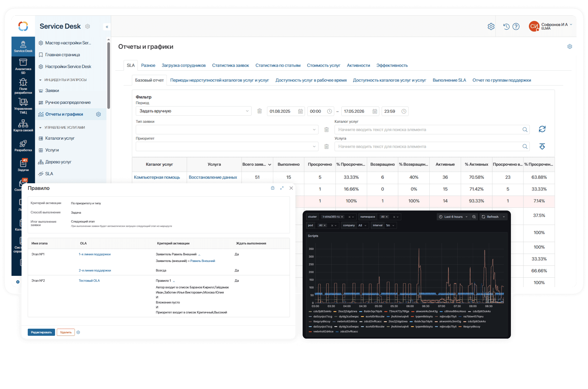
Task: Switch to the Статистика заявок tab
Action: 230,66
